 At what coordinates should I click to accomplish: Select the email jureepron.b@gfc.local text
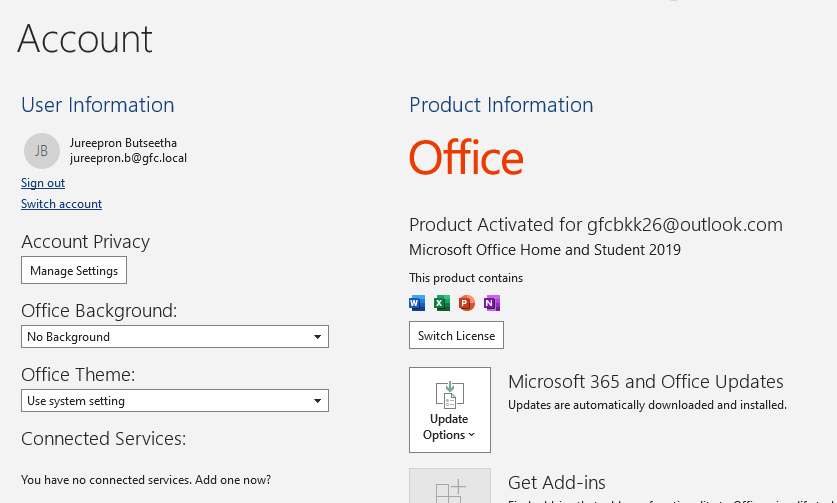(128, 158)
